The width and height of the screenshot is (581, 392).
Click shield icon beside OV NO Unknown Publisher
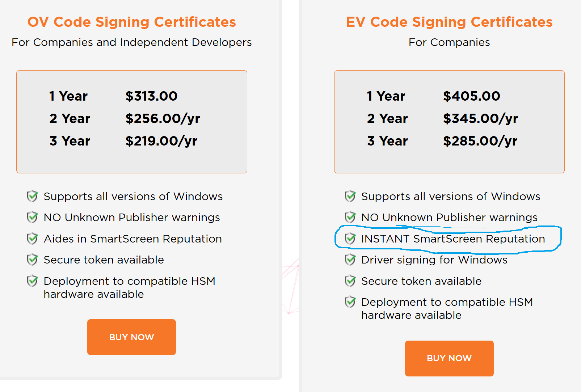(x=33, y=217)
